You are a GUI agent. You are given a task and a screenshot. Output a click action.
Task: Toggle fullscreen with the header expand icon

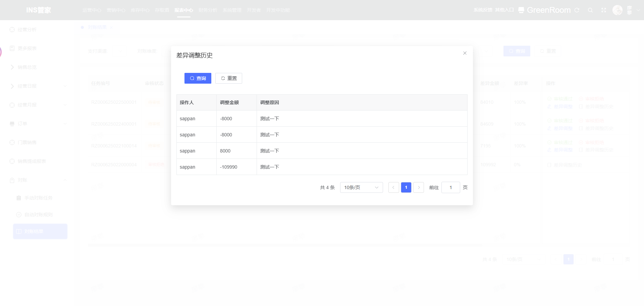(604, 10)
